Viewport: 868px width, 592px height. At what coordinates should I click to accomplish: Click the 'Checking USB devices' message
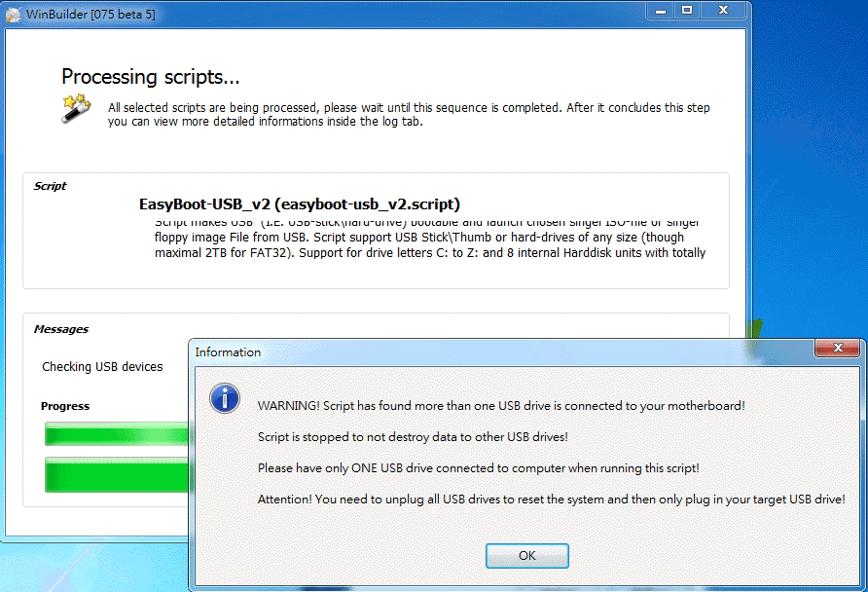pyautogui.click(x=102, y=367)
